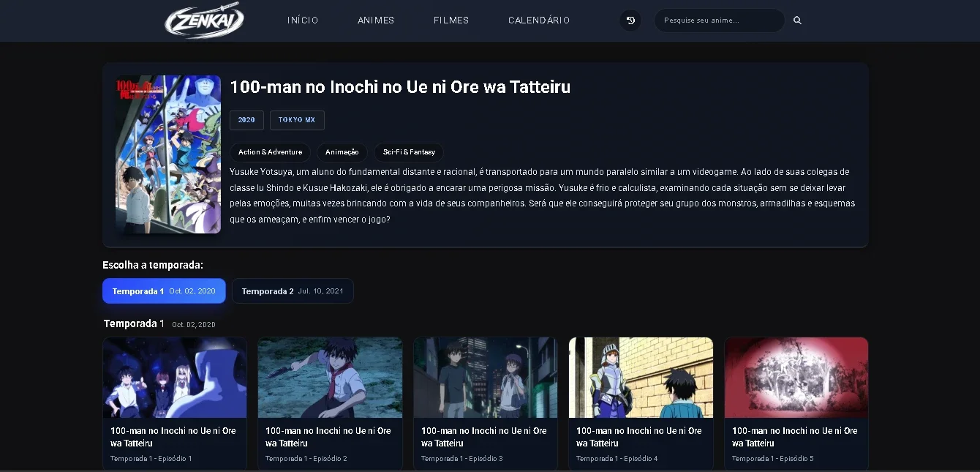Image resolution: width=980 pixels, height=472 pixels.
Task: Click the search magnifier icon
Action: click(x=797, y=20)
